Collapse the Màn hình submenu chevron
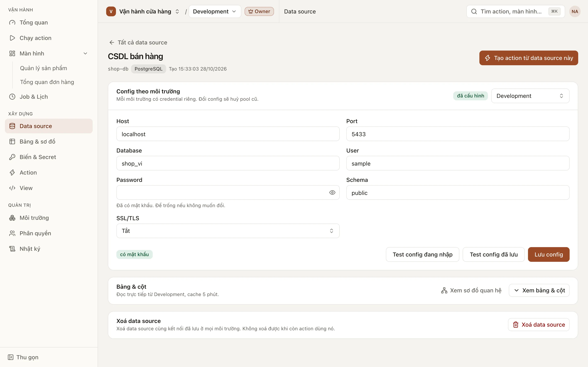 [x=85, y=53]
